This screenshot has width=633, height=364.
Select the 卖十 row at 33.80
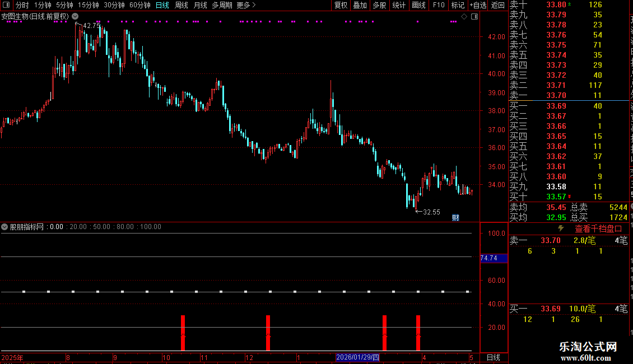(569, 5)
